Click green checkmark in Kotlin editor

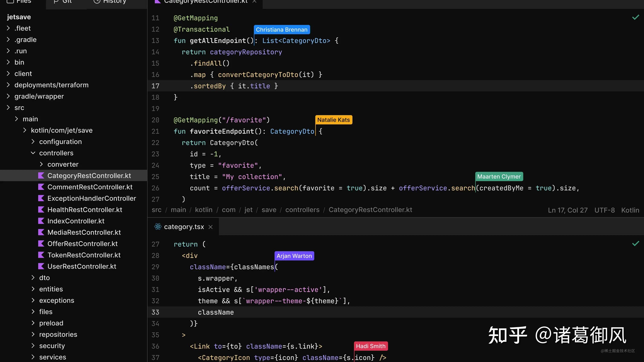click(x=635, y=17)
